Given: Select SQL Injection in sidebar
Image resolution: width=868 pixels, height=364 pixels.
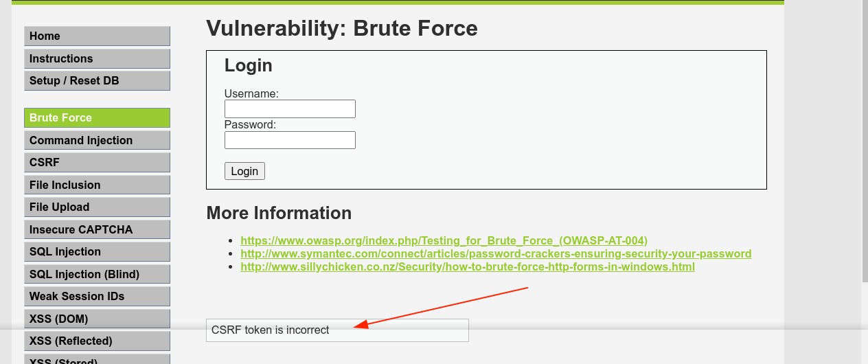Looking at the screenshot, I should click(96, 252).
